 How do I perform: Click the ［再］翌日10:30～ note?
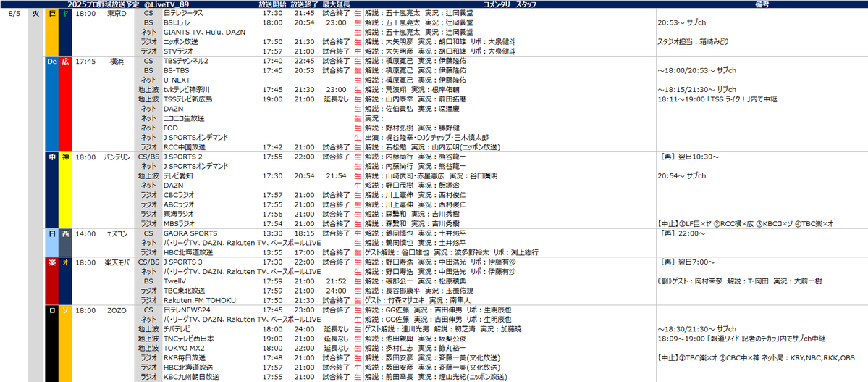(688, 157)
